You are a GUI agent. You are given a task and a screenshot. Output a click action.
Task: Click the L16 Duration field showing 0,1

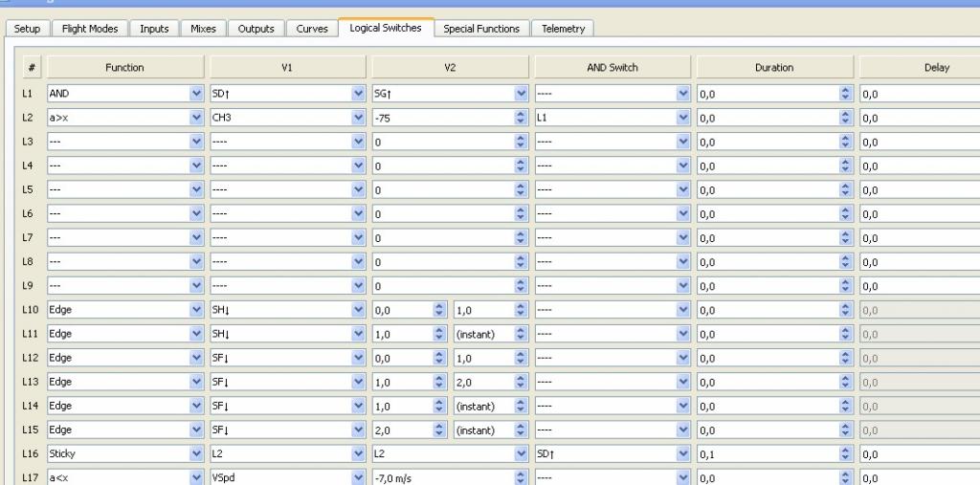[x=768, y=453]
